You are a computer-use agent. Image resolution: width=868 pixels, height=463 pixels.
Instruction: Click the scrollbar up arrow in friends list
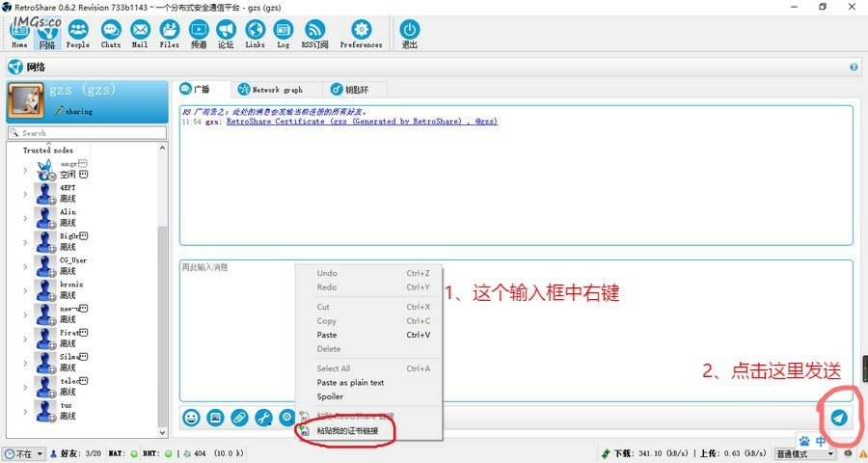point(163,148)
